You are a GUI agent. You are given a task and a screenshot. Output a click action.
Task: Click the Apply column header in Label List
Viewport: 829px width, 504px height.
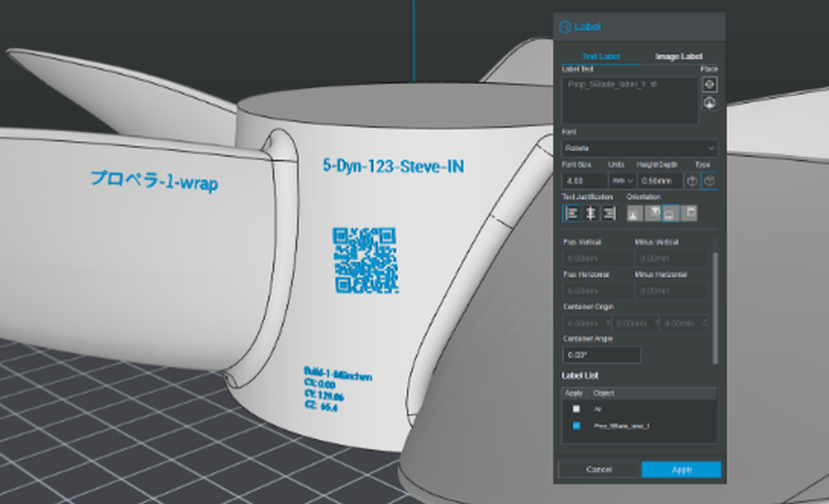pos(574,393)
